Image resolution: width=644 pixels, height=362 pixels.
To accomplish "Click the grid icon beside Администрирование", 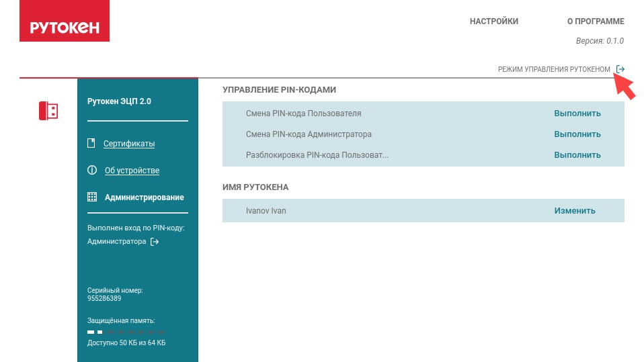I will [x=92, y=197].
